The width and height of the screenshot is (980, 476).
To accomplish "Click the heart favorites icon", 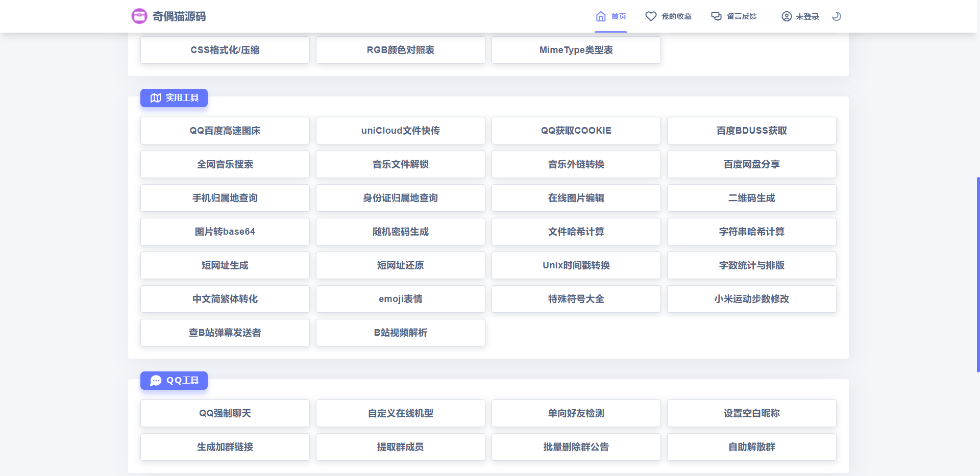I will pos(651,16).
